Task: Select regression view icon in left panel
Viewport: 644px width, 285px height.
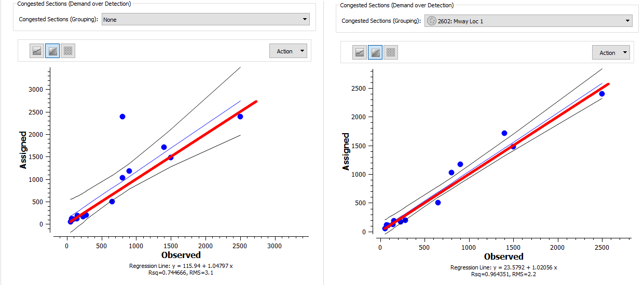Action: click(52, 51)
